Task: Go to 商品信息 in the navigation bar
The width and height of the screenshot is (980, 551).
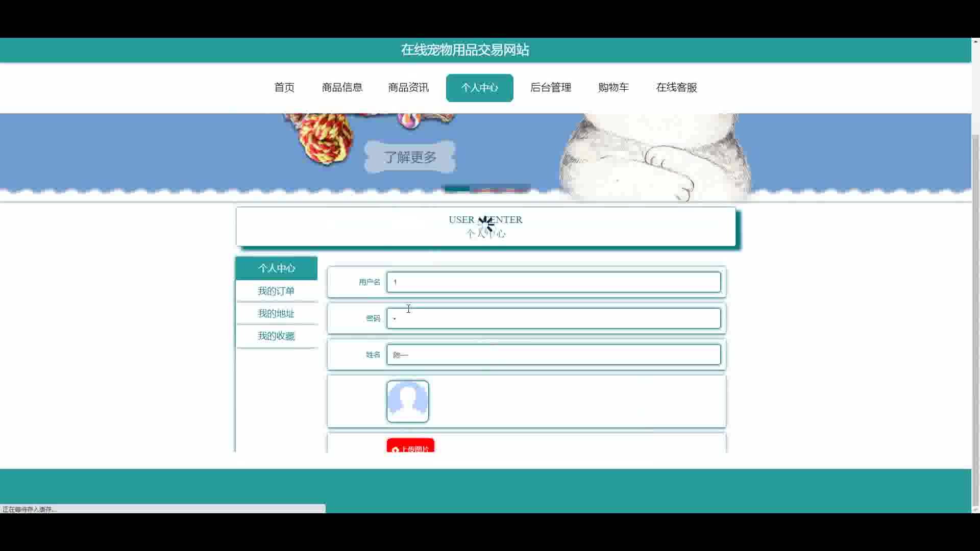Action: 342,88
